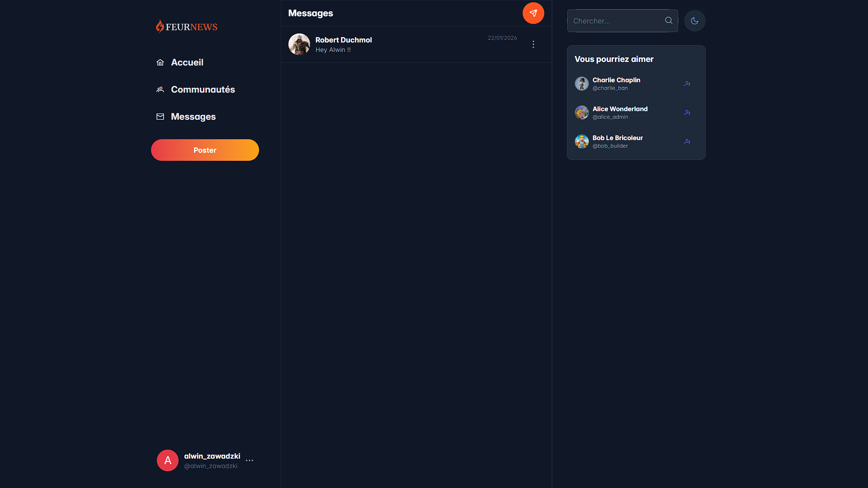Follow Bob Le Bricoleur using the user-add icon
Screen dimensions: 868x488
click(687, 141)
